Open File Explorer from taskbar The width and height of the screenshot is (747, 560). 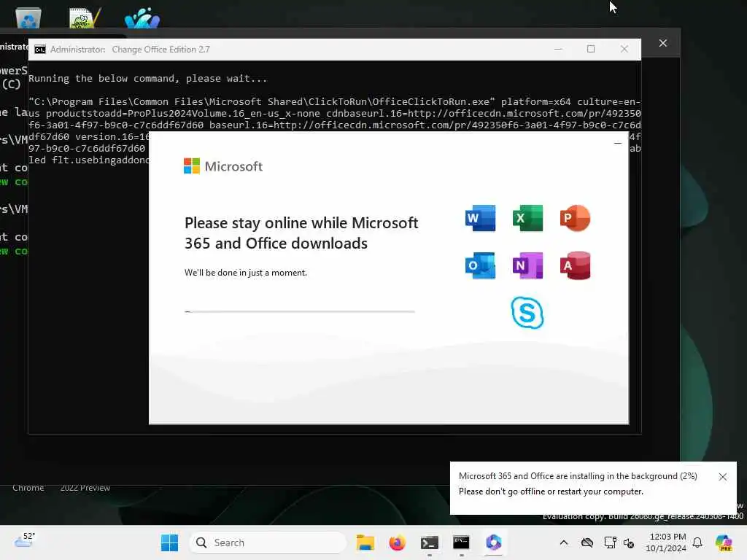pyautogui.click(x=365, y=542)
